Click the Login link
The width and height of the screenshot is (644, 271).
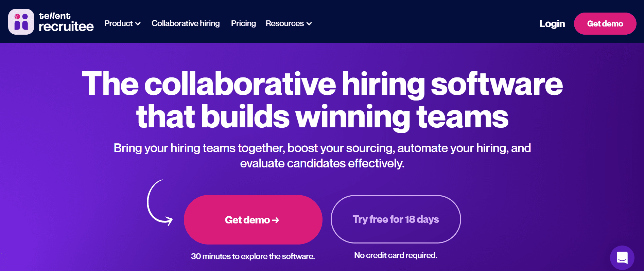pos(552,23)
